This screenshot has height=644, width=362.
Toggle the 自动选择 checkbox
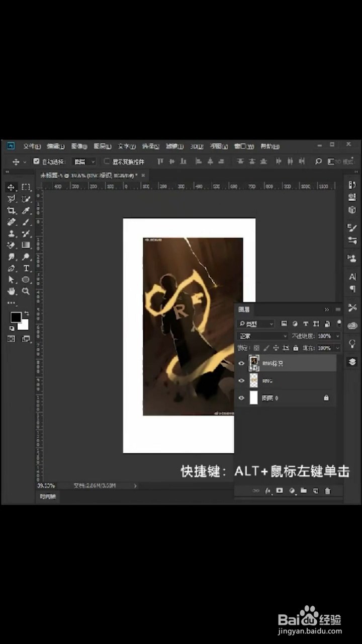36,162
